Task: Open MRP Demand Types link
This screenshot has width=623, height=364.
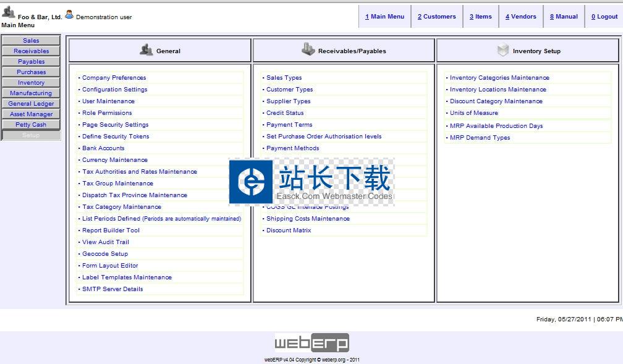Action: pos(480,138)
